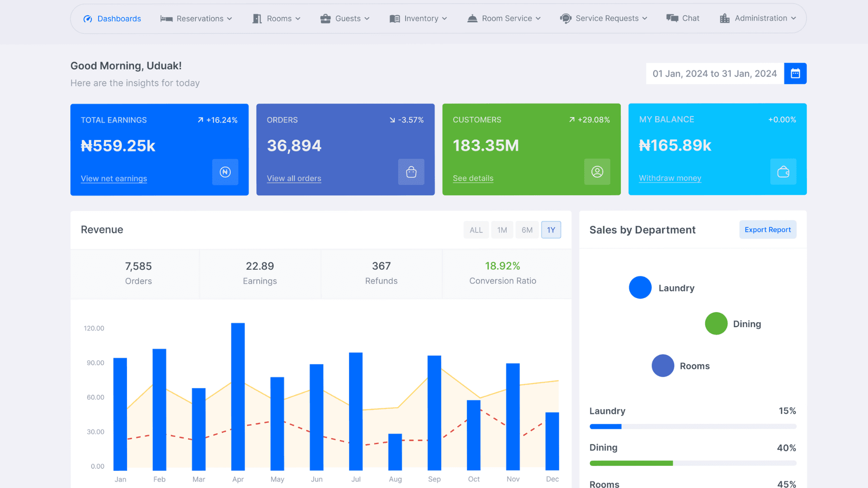Click the date range input field
Viewport: 868px width, 488px height.
tap(714, 74)
